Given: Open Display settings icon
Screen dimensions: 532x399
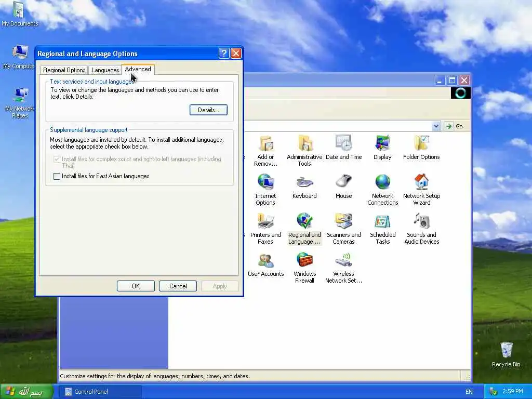Looking at the screenshot, I should click(382, 143).
